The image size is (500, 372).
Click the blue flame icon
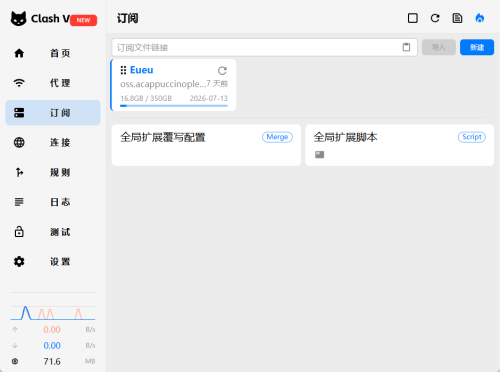coord(480,18)
